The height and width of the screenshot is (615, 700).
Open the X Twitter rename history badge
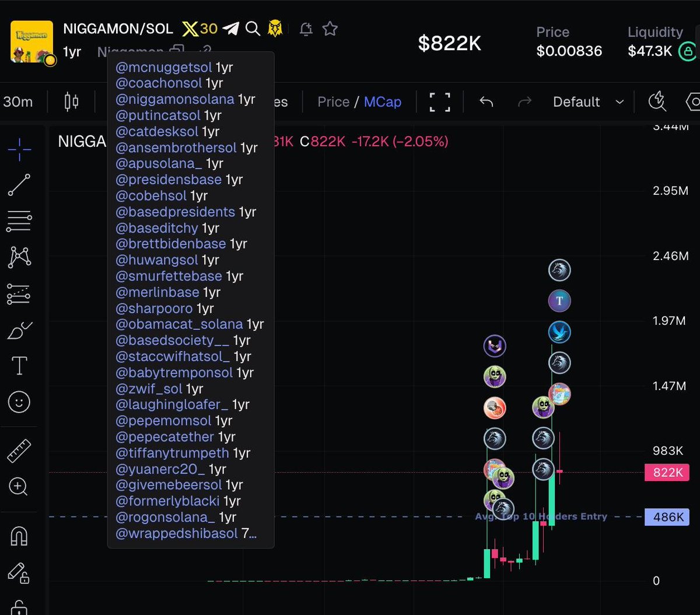pos(199,29)
